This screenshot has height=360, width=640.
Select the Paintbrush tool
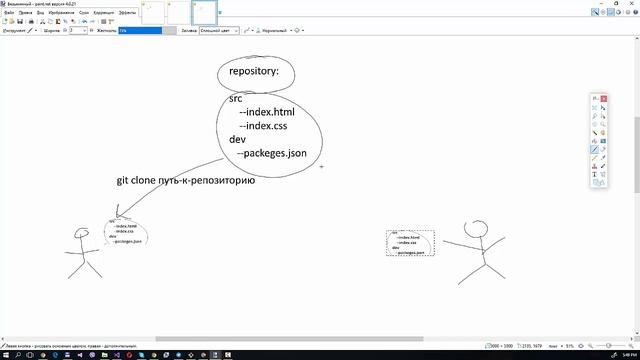tap(595, 149)
